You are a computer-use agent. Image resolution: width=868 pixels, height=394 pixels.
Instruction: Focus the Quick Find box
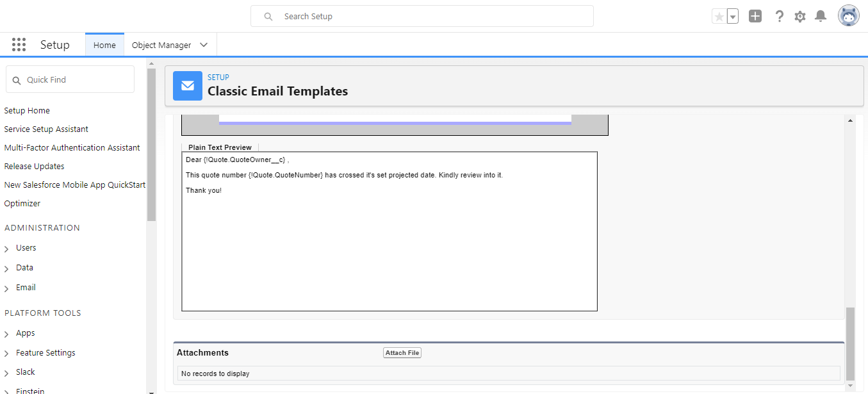click(x=70, y=79)
